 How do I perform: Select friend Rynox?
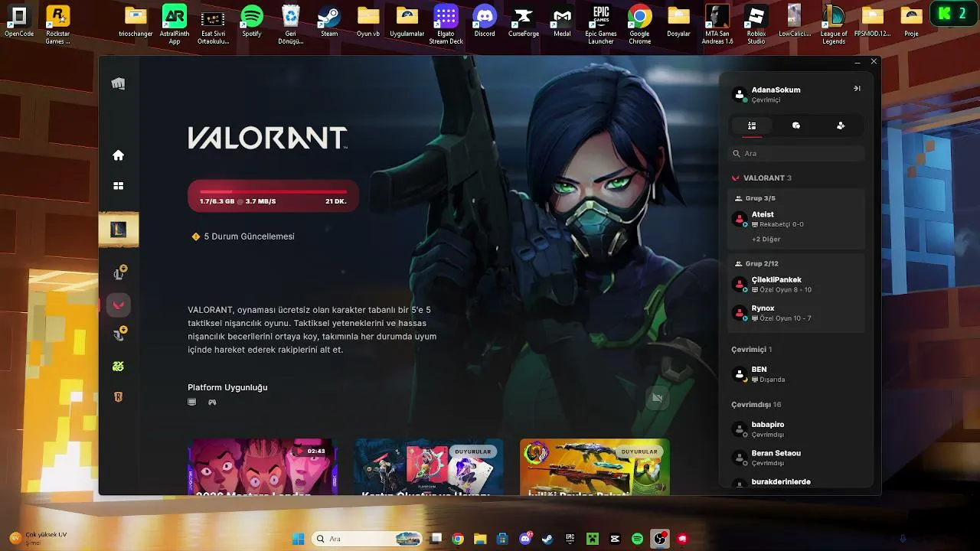tap(796, 313)
